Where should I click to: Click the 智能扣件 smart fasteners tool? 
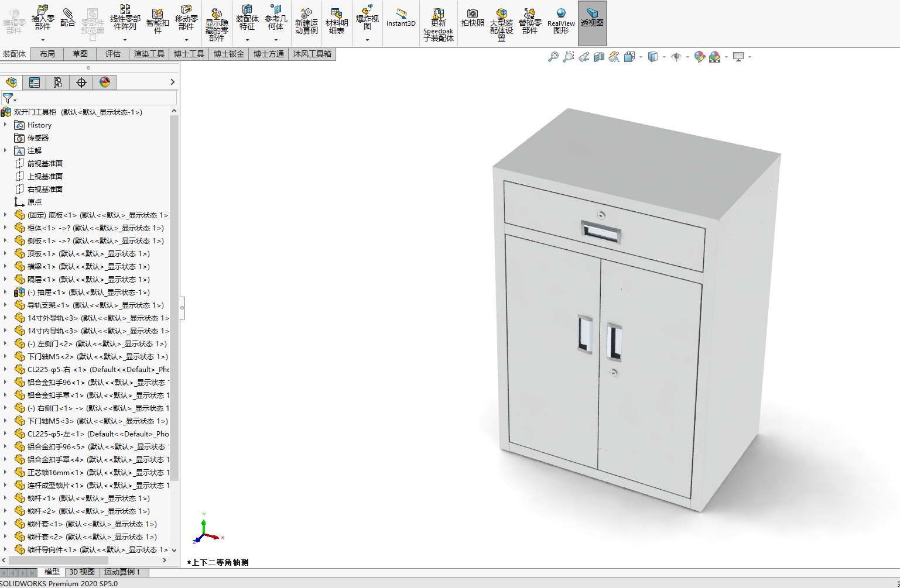pyautogui.click(x=157, y=21)
